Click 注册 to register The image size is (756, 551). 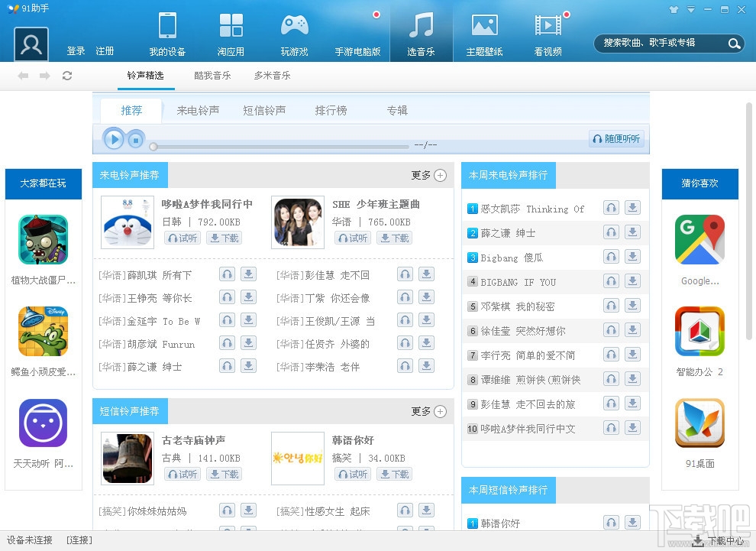click(105, 51)
